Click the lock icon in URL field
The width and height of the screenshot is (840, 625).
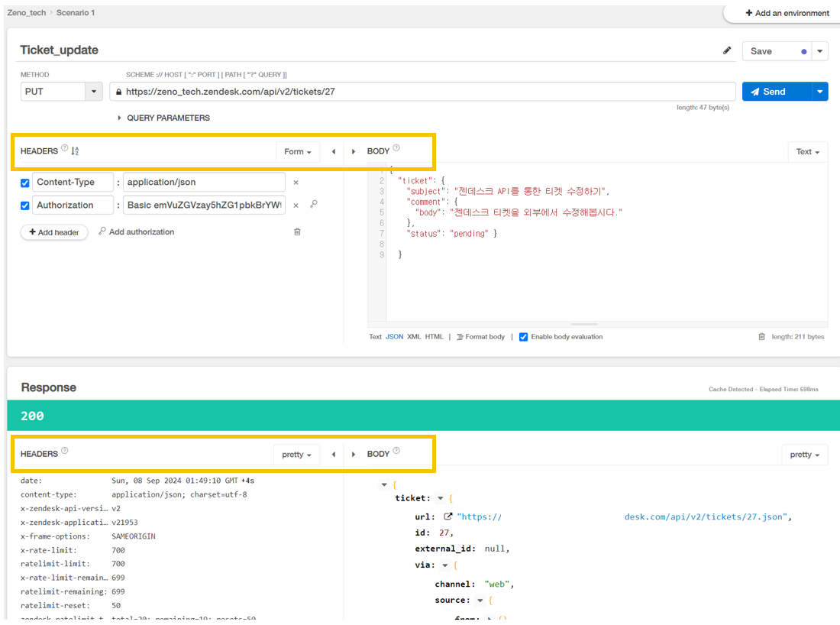click(119, 92)
